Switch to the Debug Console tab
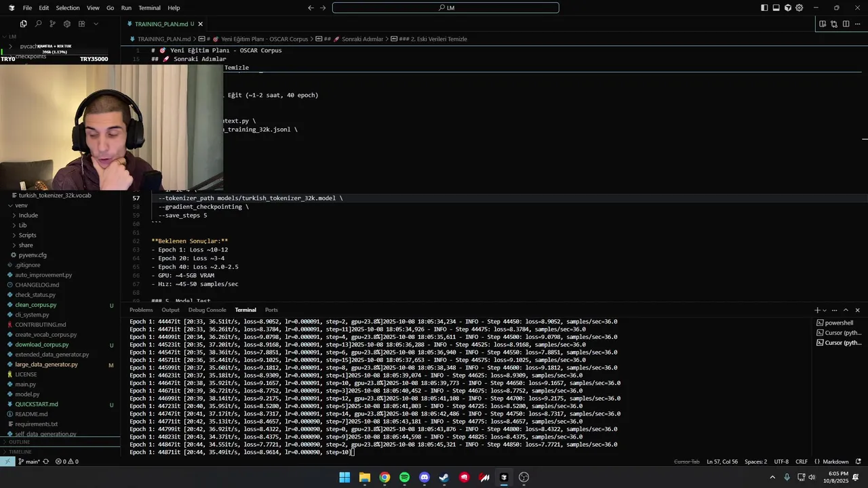This screenshot has height=488, width=868. (x=207, y=310)
